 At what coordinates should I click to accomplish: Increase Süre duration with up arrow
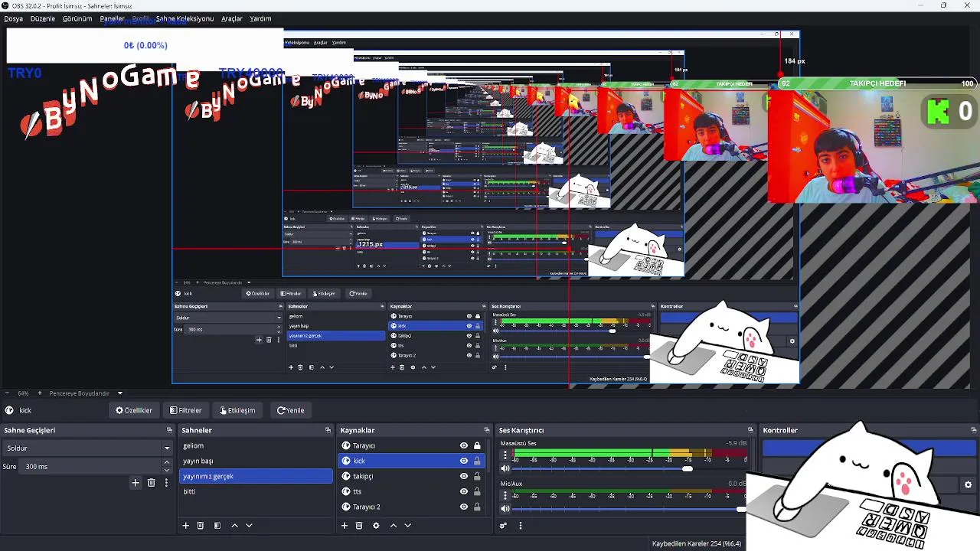pyautogui.click(x=167, y=463)
